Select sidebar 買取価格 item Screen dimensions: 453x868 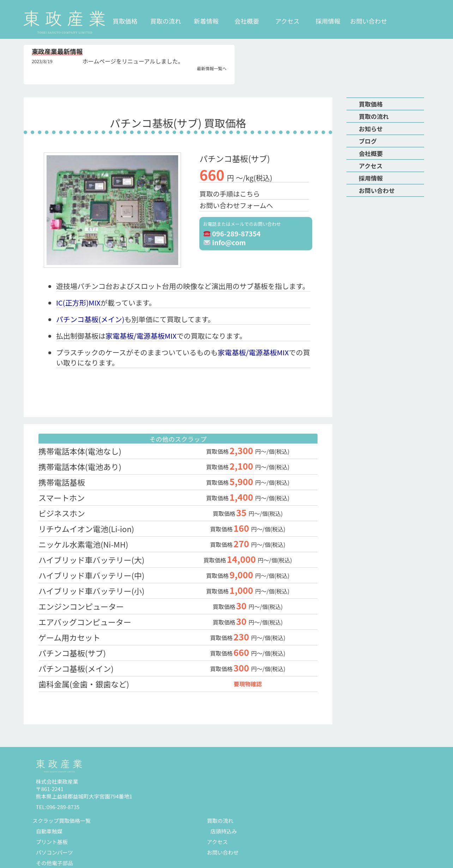(x=385, y=104)
